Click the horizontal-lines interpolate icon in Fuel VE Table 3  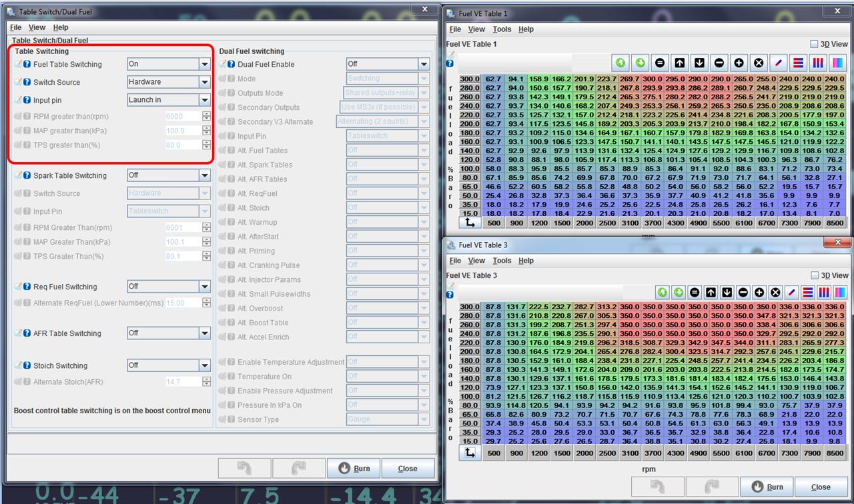click(x=807, y=292)
